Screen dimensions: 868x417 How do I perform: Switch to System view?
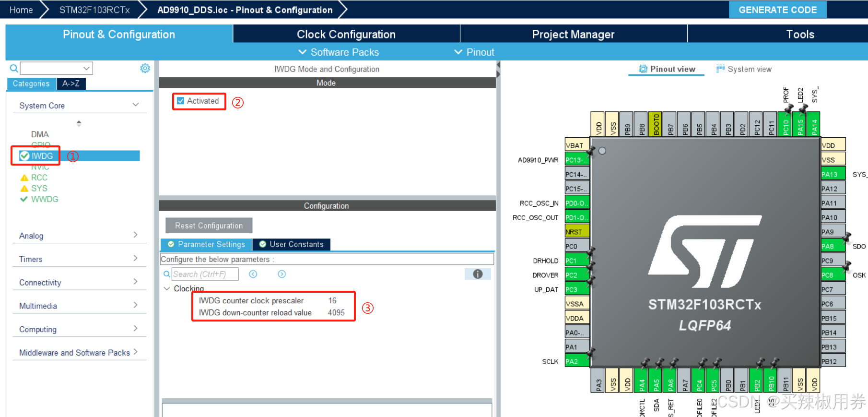744,69
